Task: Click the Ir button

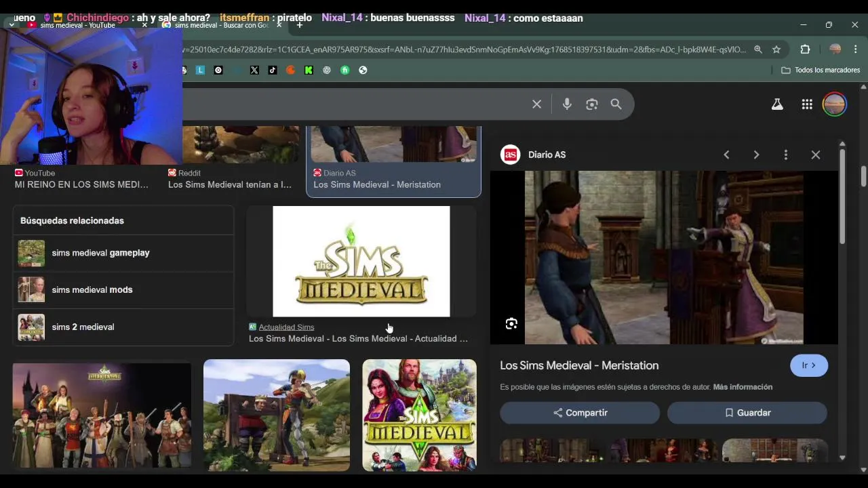Action: click(809, 365)
